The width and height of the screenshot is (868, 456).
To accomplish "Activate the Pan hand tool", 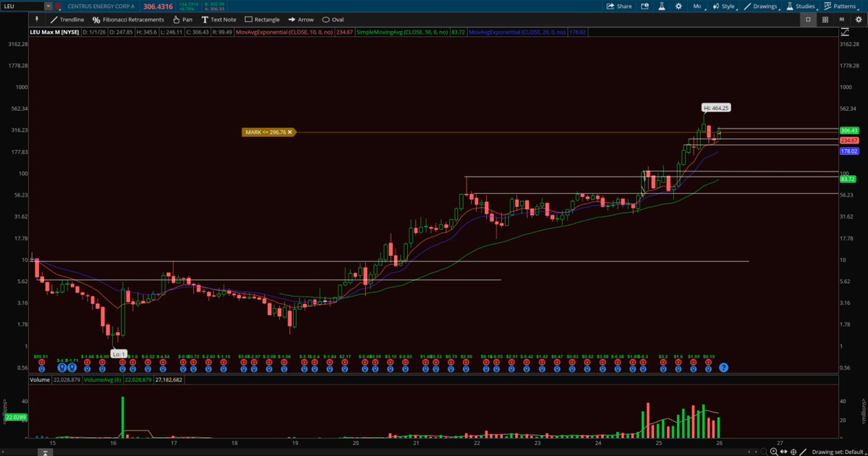I will [x=182, y=20].
